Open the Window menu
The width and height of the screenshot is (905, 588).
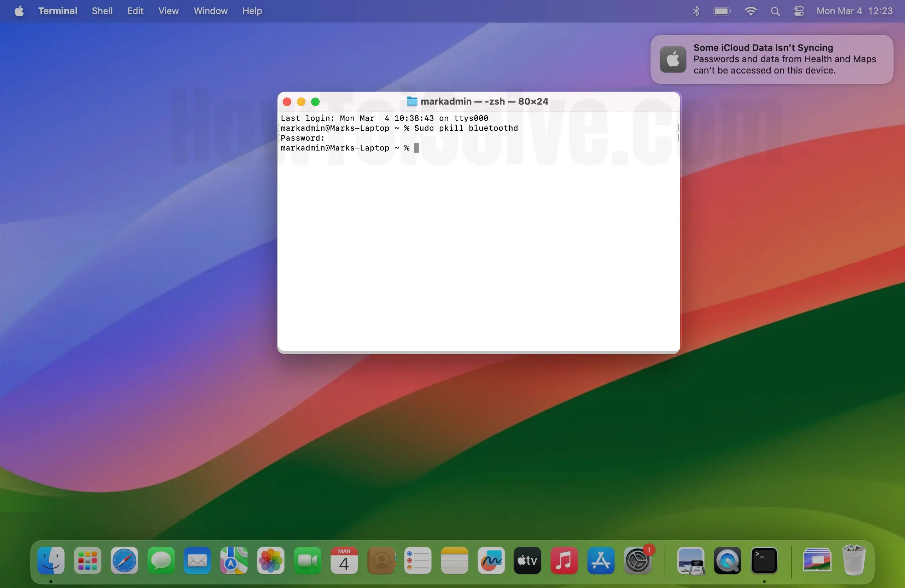210,11
